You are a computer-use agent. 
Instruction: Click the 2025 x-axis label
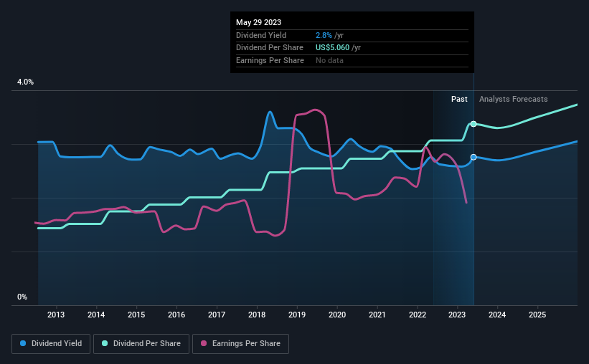[x=537, y=315]
